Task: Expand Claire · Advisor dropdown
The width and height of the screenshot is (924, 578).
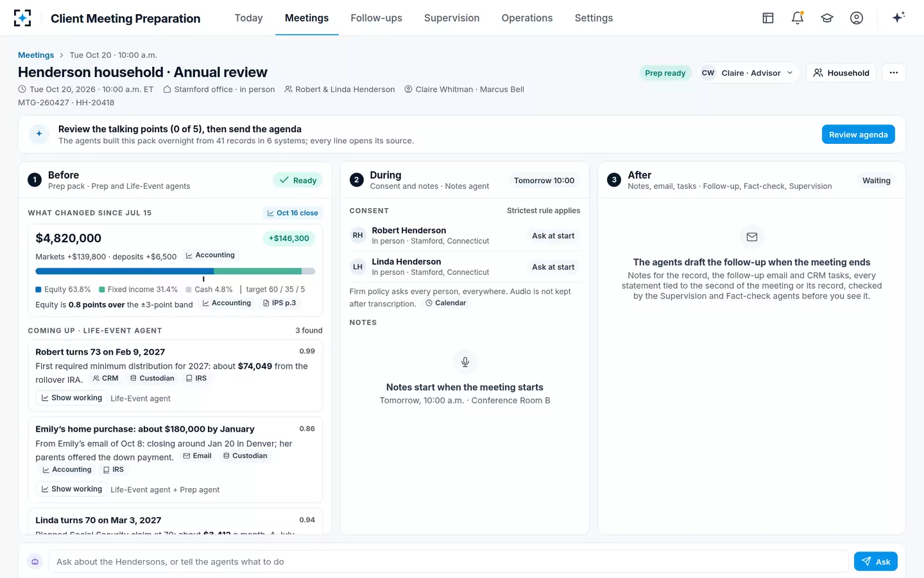Action: tap(748, 73)
